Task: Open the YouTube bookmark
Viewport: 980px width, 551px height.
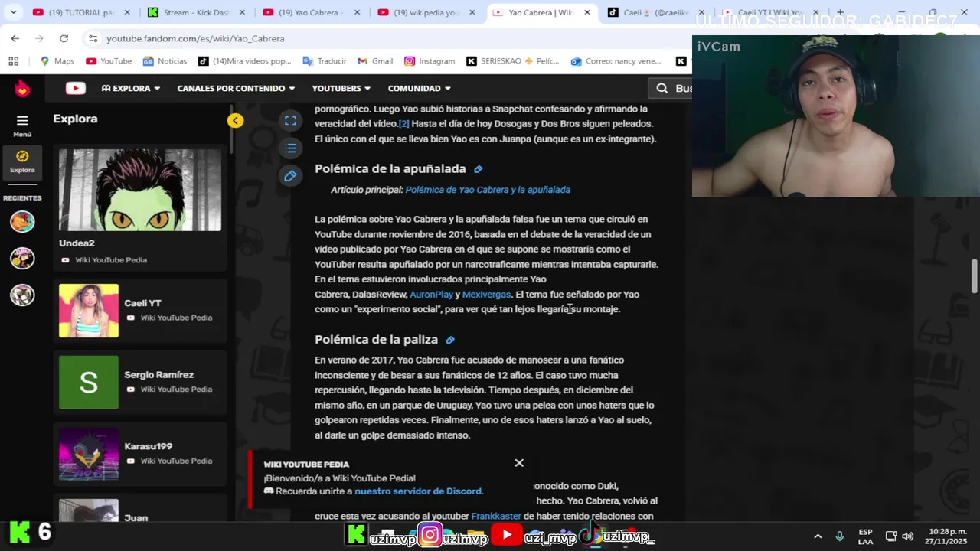Action: [x=109, y=61]
